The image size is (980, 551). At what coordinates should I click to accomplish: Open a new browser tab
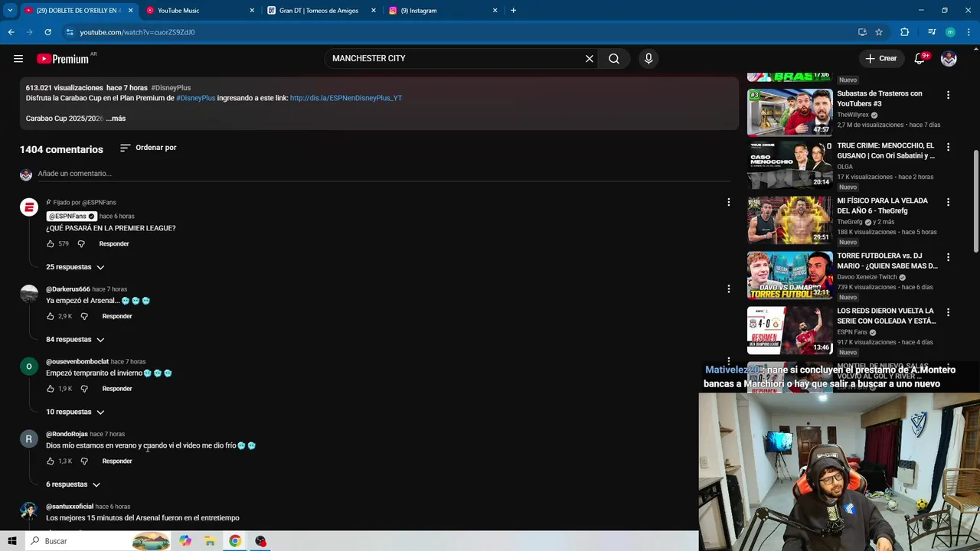[x=513, y=11]
